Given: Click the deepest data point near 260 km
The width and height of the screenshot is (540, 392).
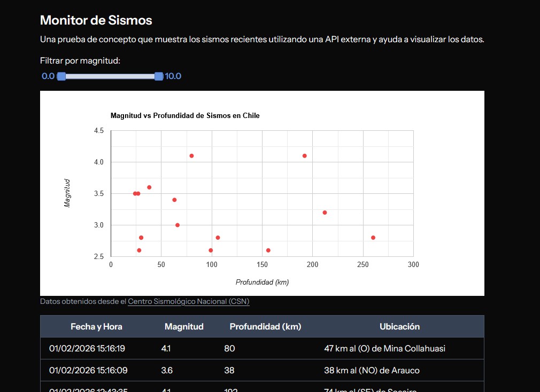Looking at the screenshot, I should (373, 238).
